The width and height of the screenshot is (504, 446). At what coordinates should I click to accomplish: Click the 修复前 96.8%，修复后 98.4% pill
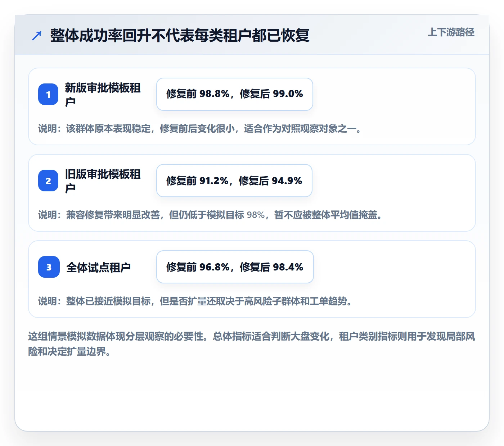click(235, 267)
